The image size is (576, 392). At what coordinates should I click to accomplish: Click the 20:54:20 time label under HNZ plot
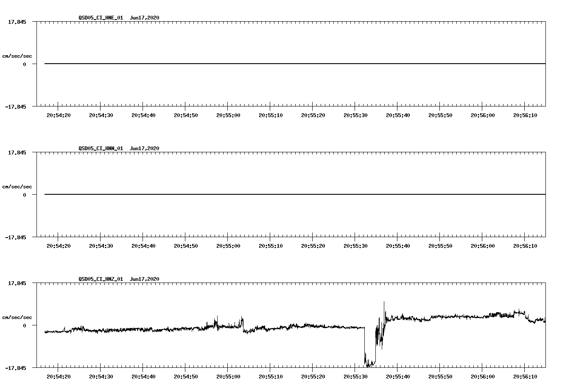click(x=59, y=376)
